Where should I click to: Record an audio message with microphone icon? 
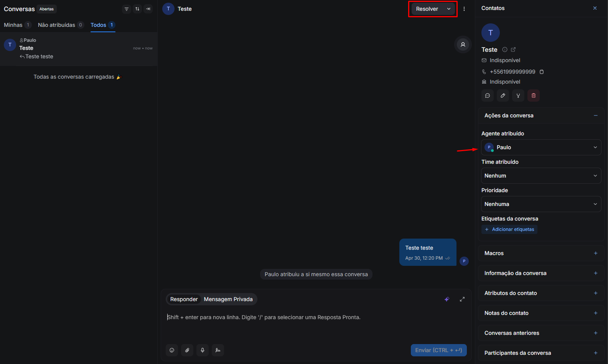click(203, 350)
